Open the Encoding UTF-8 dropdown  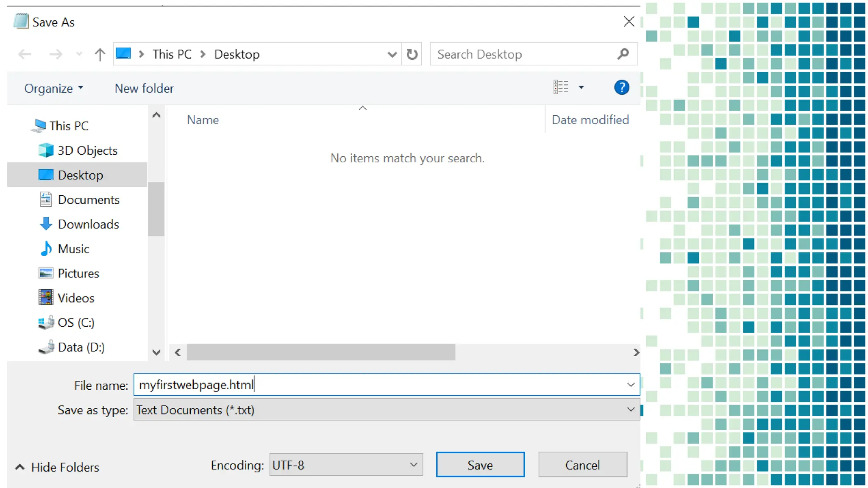[414, 465]
